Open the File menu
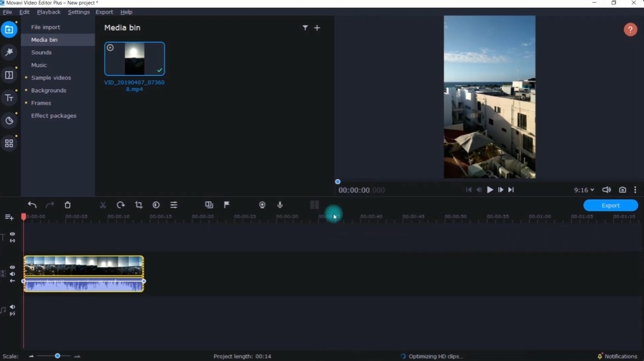The height and width of the screenshot is (361, 644). coord(7,12)
